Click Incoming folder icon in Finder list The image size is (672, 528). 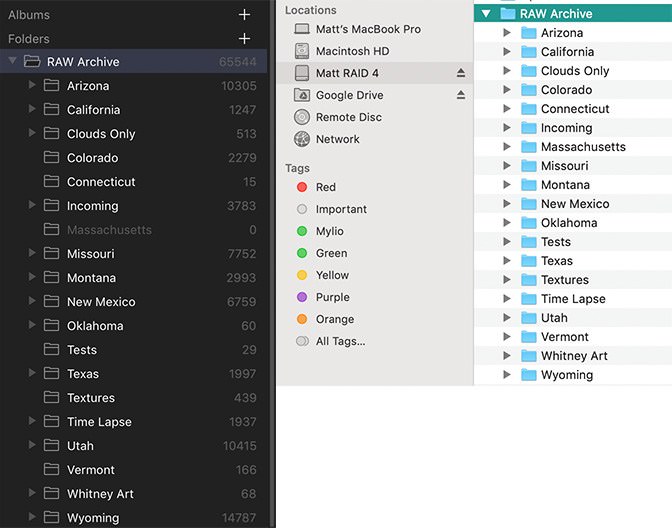click(x=529, y=128)
